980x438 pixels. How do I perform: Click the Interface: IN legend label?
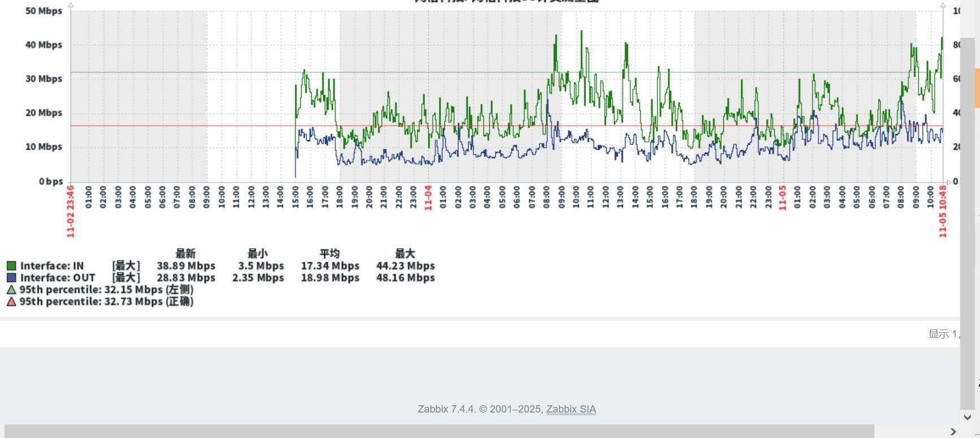click(52, 266)
